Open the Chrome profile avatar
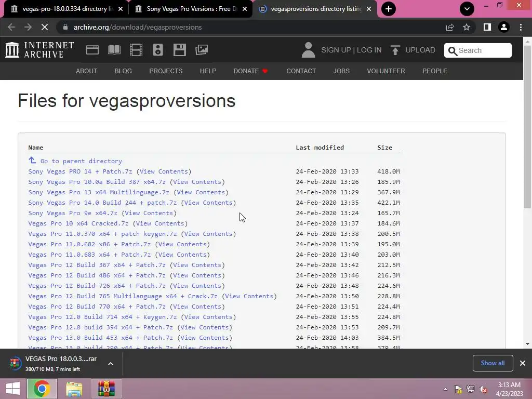 [504, 27]
